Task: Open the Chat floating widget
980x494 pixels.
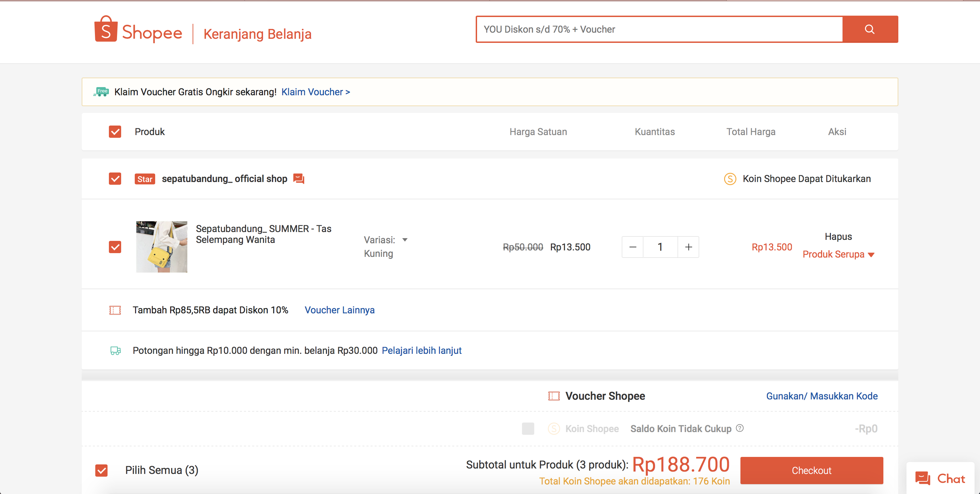Action: click(941, 478)
